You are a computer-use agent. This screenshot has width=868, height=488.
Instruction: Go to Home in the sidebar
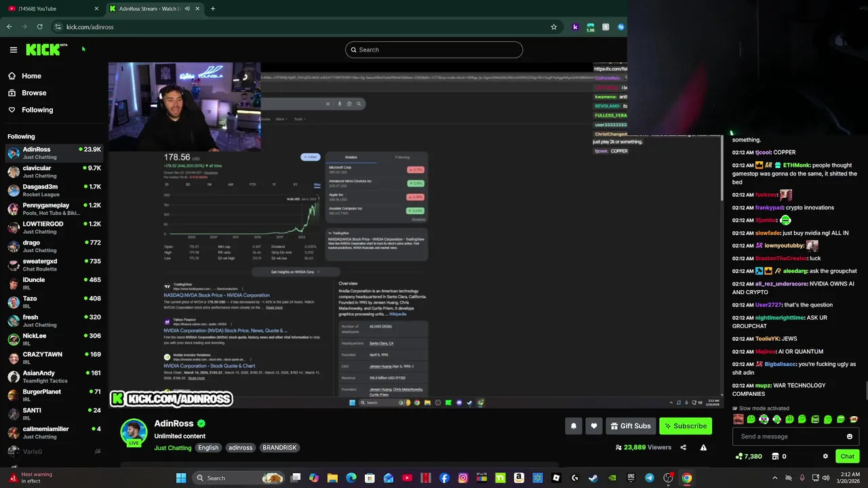26,76
